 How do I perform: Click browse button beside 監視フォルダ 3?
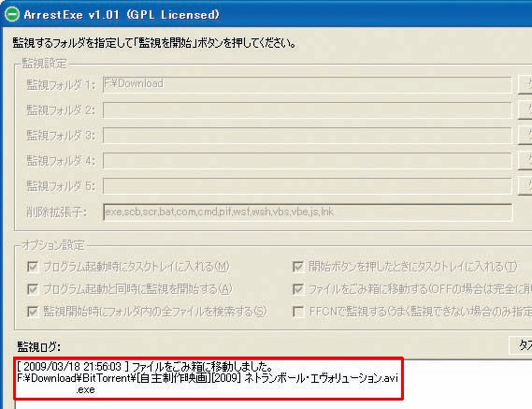point(525,135)
